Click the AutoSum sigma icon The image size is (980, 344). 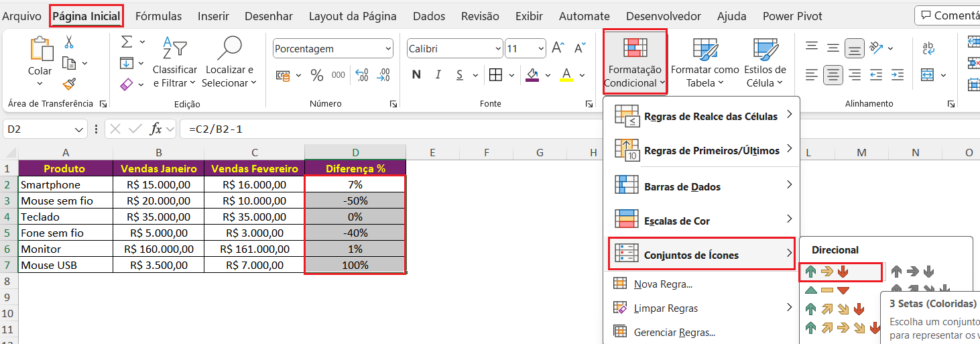pyautogui.click(x=127, y=42)
